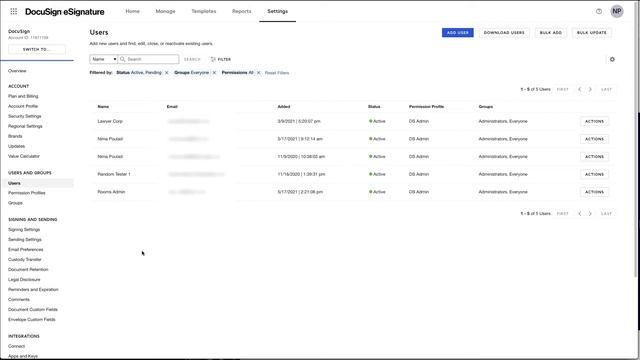Open the Templates tab

[204, 11]
